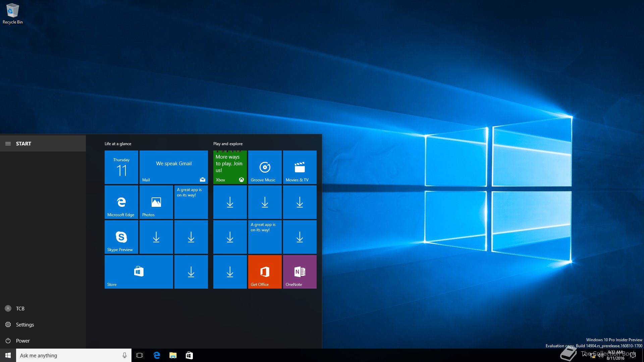Open Mail tile saying We speak Gmail

tap(173, 167)
